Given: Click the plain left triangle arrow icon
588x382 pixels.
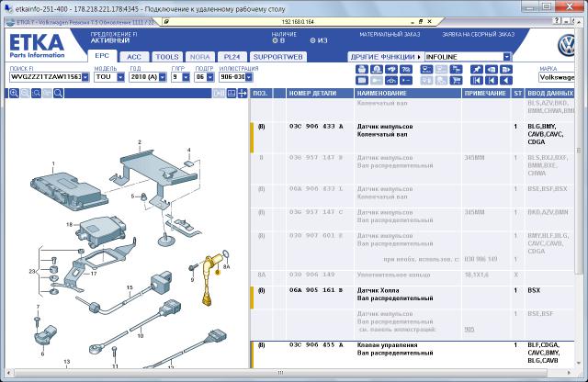Looking at the screenshot, I should (506, 80).
